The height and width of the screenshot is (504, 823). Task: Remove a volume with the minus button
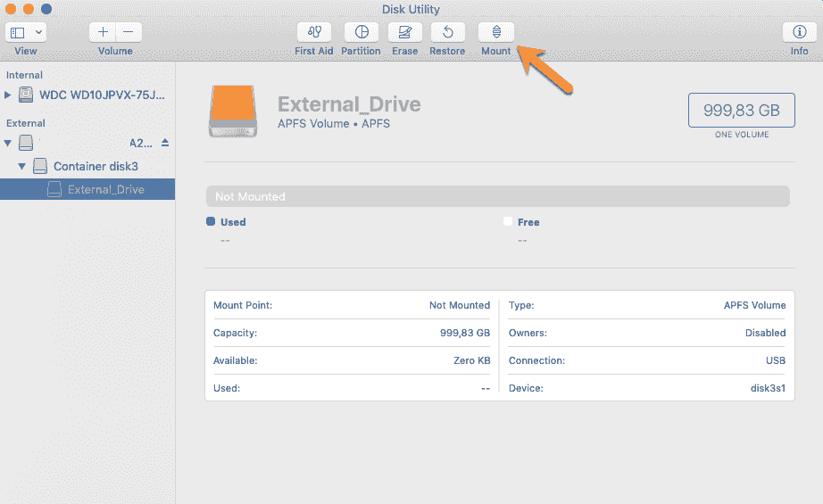click(x=129, y=32)
